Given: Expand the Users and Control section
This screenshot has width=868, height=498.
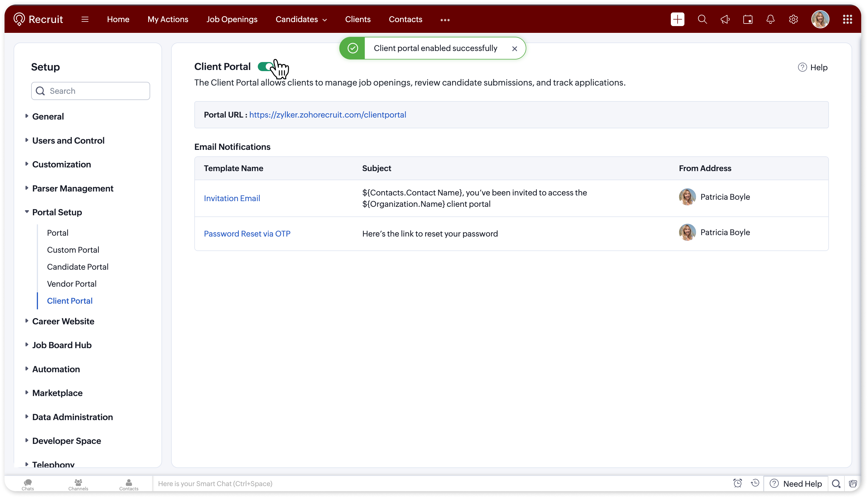Looking at the screenshot, I should pos(68,141).
